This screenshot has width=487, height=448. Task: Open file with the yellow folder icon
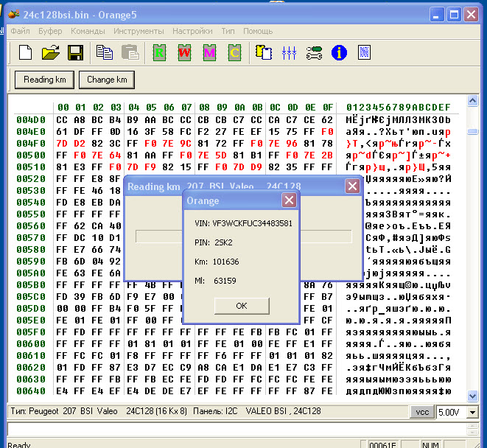click(x=51, y=52)
